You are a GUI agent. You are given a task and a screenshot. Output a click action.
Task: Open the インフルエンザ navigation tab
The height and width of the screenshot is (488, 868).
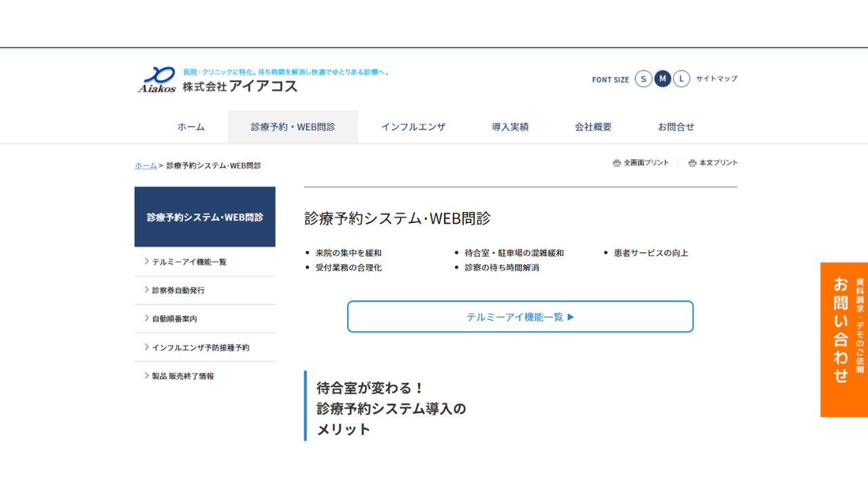click(x=413, y=127)
